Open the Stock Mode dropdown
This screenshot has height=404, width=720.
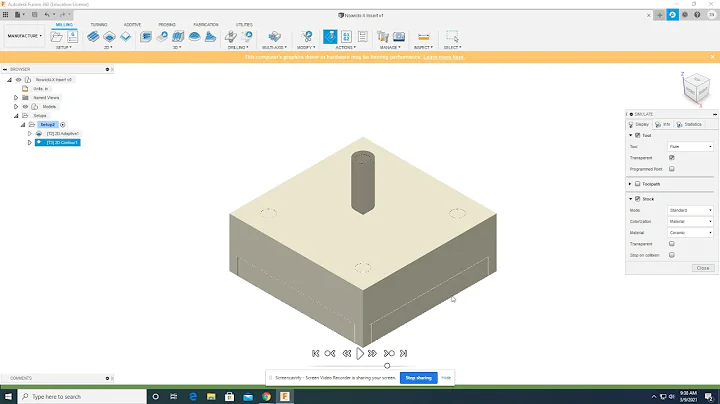coord(690,210)
